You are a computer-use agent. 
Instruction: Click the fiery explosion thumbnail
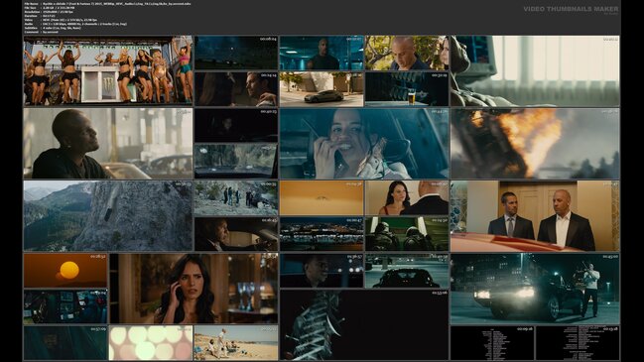click(535, 144)
